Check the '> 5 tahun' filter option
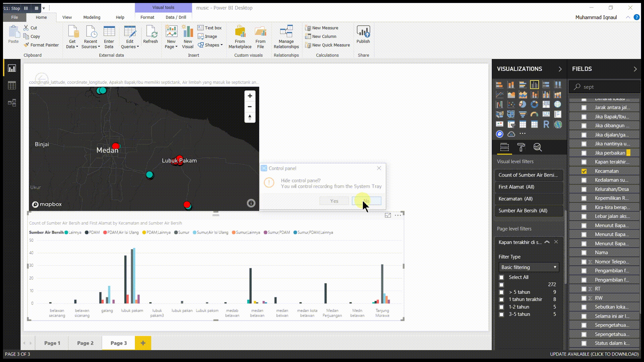644x362 pixels. (502, 292)
